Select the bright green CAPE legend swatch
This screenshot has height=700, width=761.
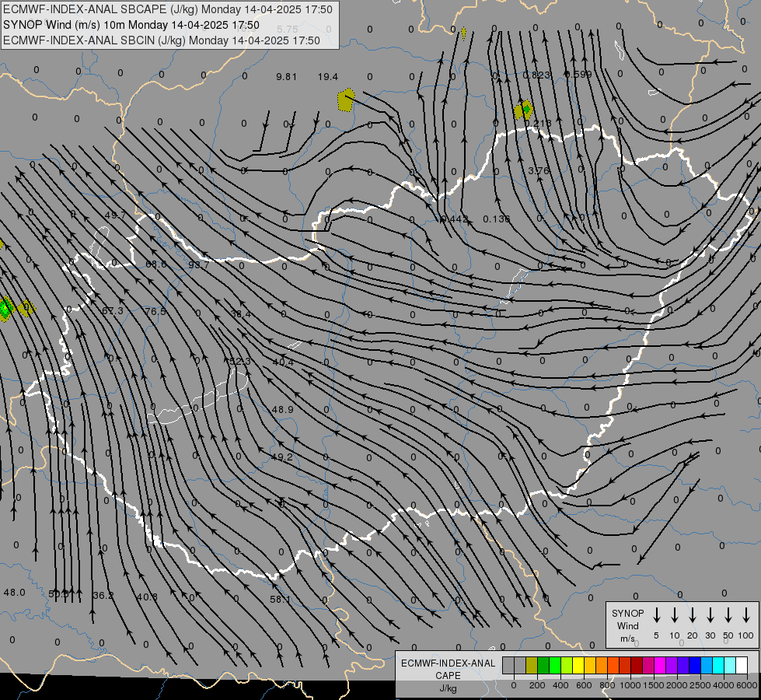tap(555, 666)
